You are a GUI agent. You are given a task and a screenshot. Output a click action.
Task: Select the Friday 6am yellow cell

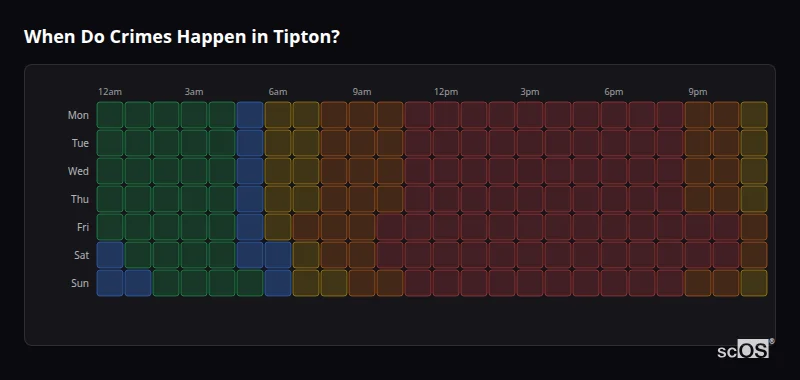coord(278,227)
